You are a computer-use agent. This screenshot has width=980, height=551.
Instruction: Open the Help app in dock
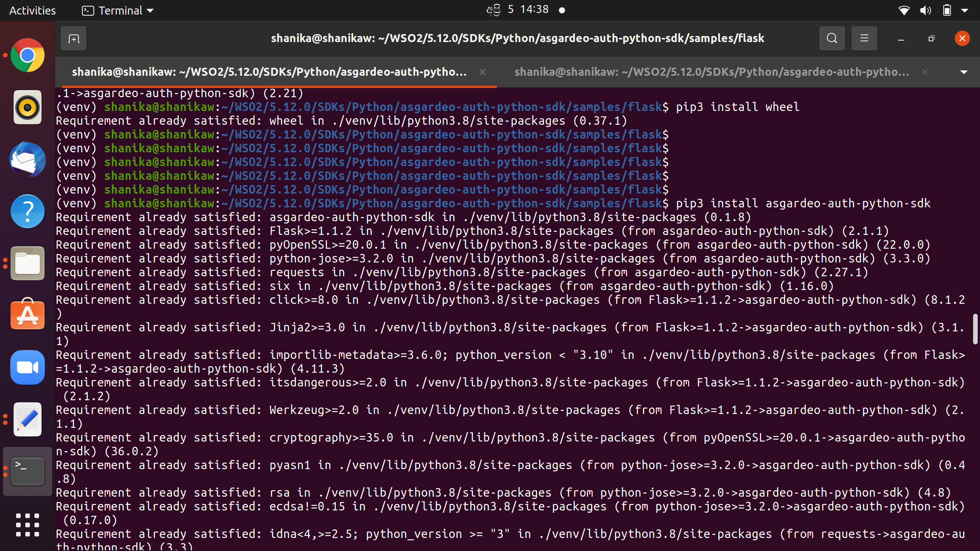coord(27,211)
